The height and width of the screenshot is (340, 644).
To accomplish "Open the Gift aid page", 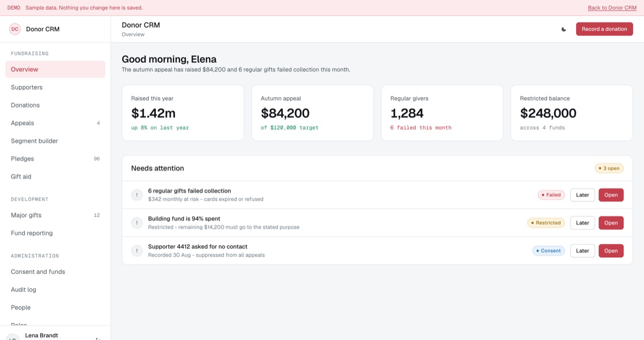I will point(55,177).
